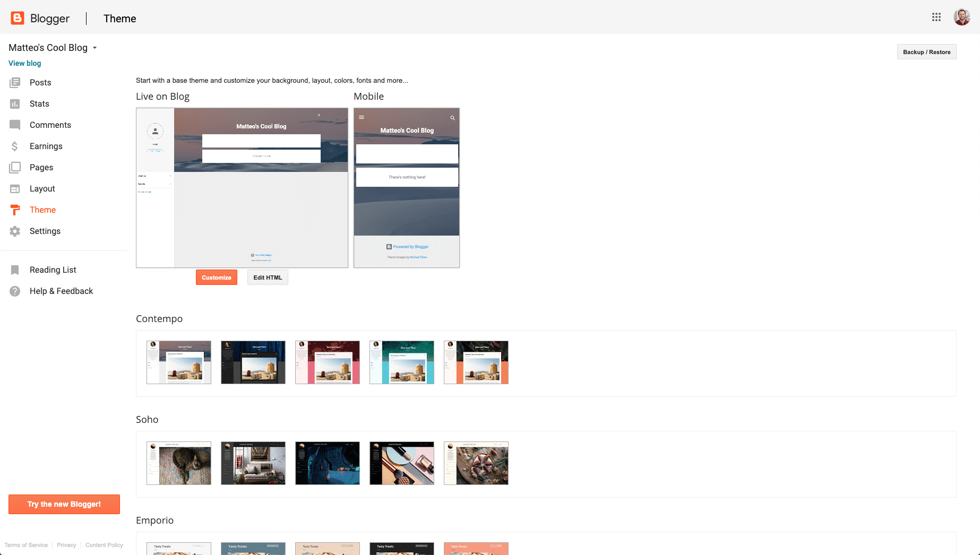Open View blog link

[x=24, y=63]
